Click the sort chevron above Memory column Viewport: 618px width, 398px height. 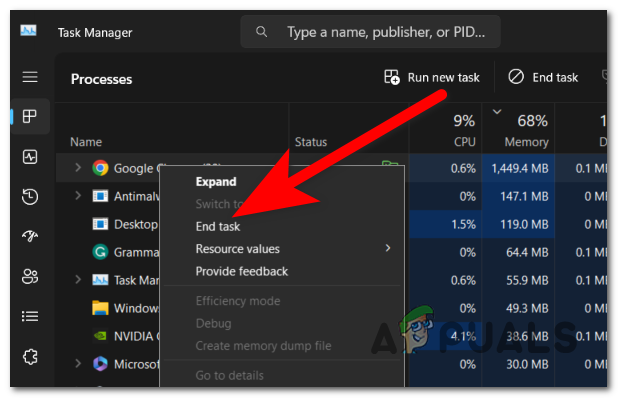[497, 112]
